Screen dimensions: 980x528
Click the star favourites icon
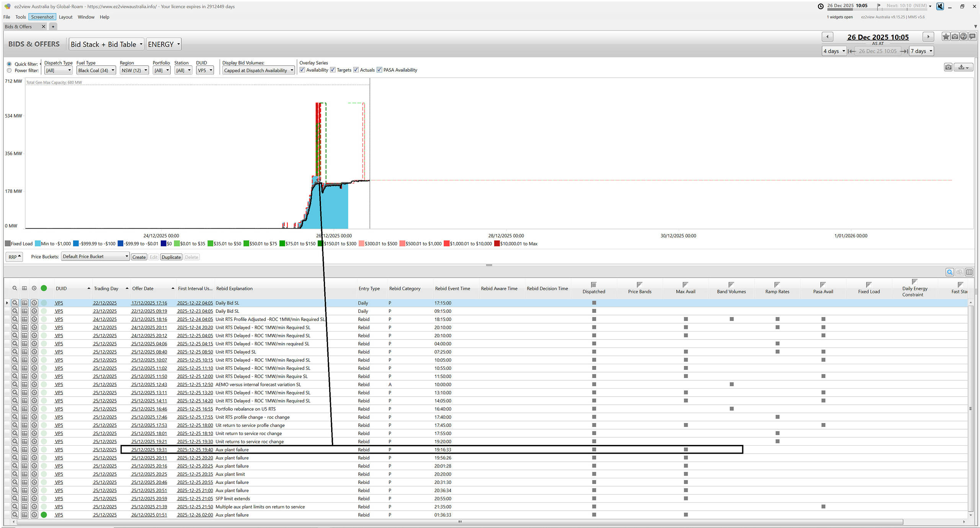pos(946,37)
